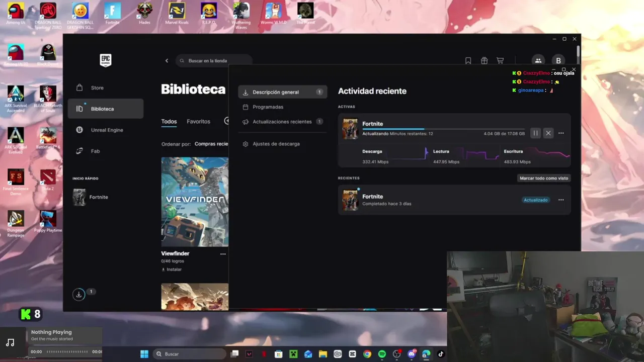Open Hades desktop shortcut
Viewport: 644px width, 362px height.
(x=144, y=14)
